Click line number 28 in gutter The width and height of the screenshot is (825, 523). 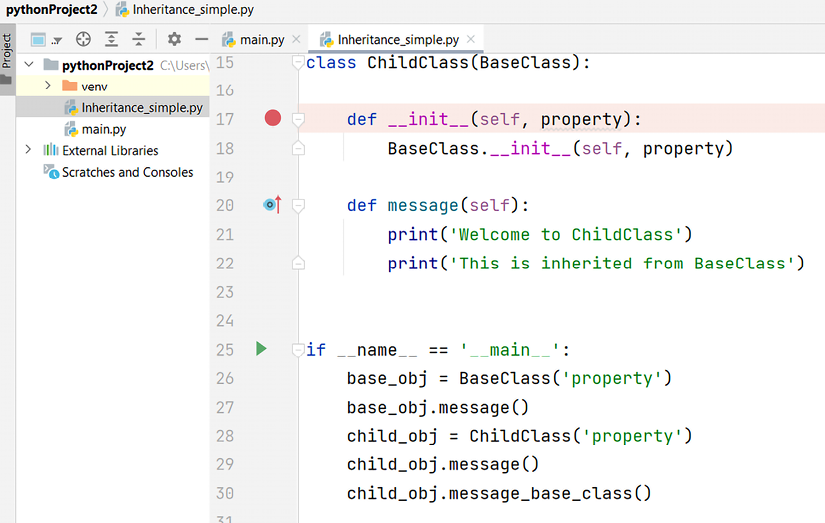[x=225, y=436]
